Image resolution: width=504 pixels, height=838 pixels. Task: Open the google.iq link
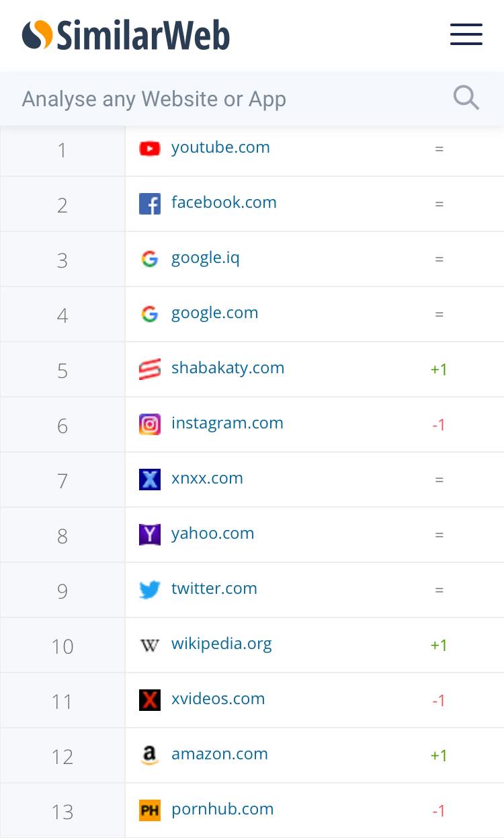point(206,258)
